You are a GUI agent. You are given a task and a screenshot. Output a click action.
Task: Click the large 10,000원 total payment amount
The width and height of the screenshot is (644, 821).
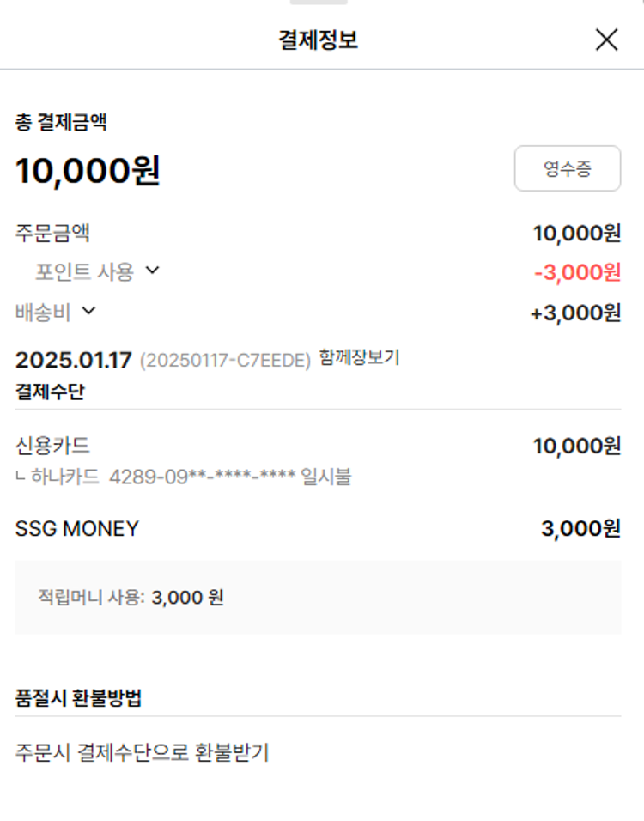click(x=88, y=171)
